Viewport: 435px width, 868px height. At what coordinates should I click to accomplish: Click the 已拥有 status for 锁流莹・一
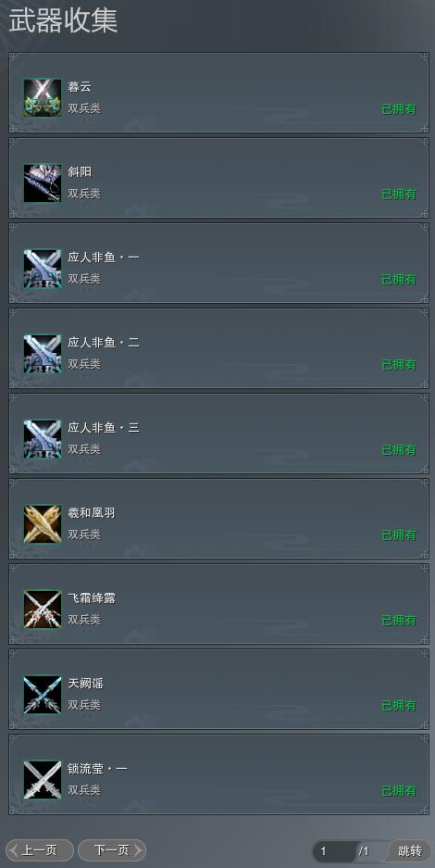(399, 791)
